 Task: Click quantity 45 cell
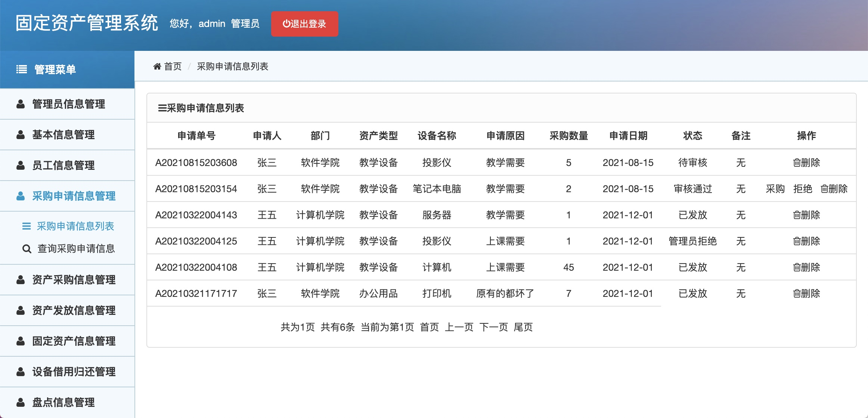point(568,267)
